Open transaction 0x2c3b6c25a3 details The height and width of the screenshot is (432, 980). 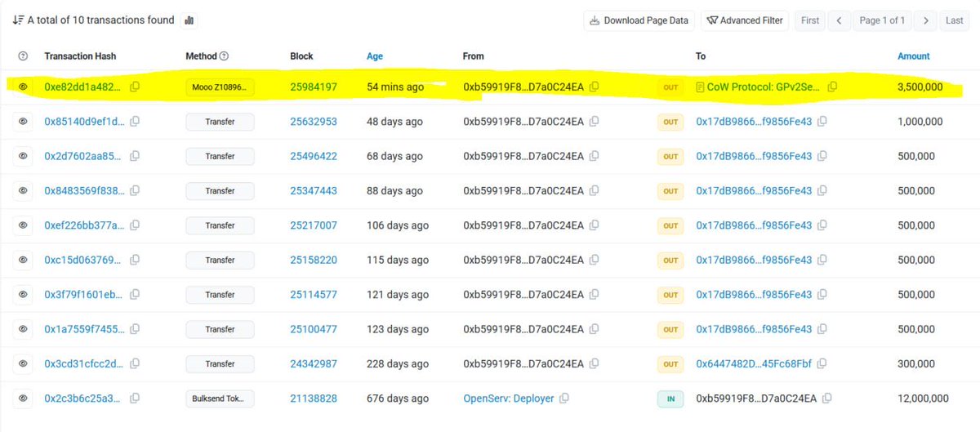[x=84, y=399]
